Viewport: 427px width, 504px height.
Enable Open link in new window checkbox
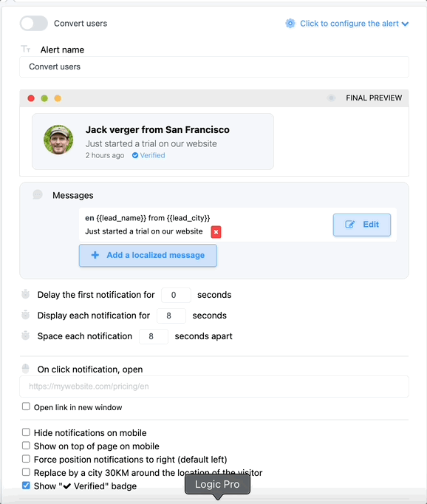click(x=26, y=406)
